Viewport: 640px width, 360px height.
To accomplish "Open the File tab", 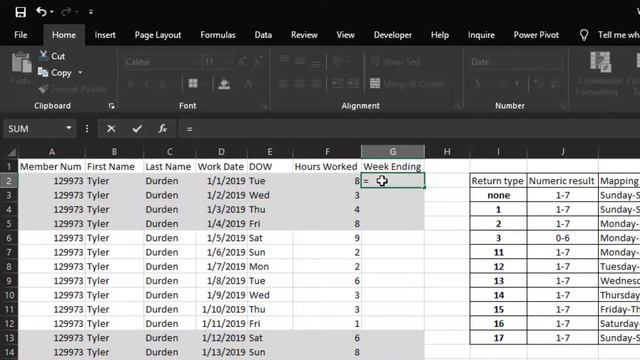I will tap(20, 35).
